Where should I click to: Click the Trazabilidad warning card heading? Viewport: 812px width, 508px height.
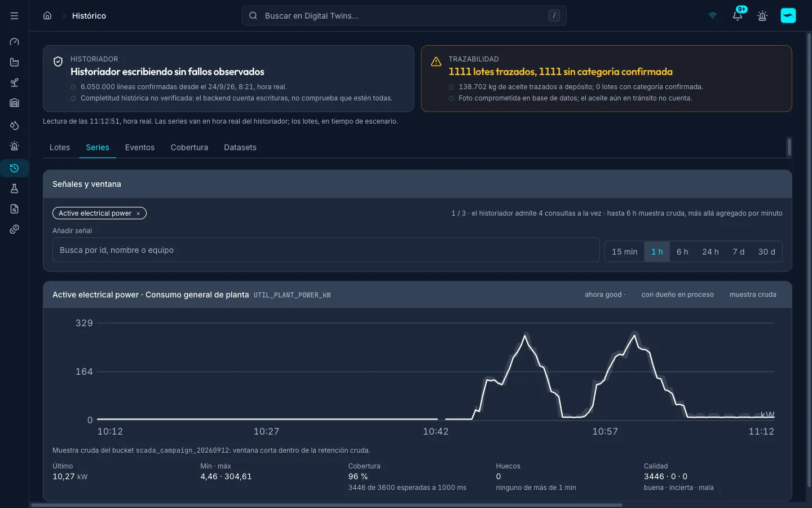point(561,72)
